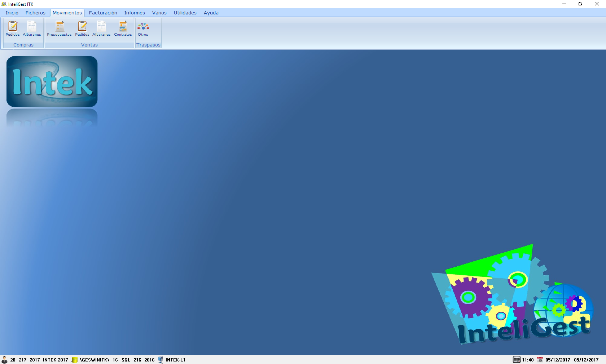606x364 pixels.
Task: Click the first 05/12/2017 date
Action: click(x=558, y=360)
